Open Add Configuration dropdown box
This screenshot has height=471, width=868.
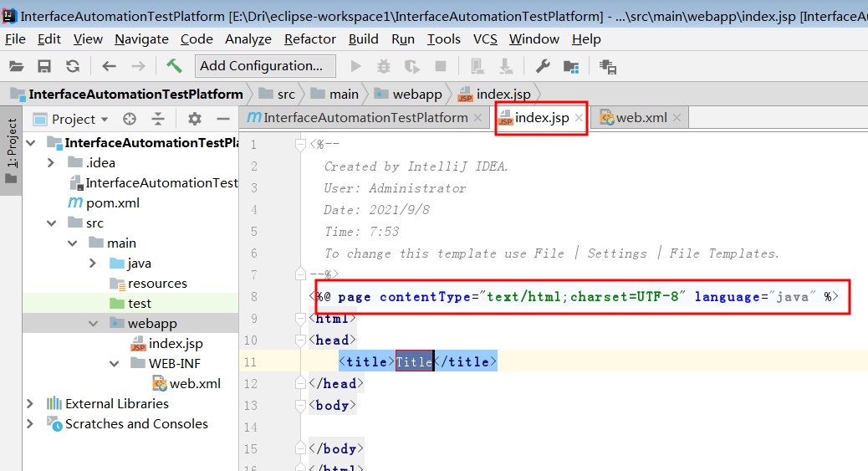click(265, 66)
